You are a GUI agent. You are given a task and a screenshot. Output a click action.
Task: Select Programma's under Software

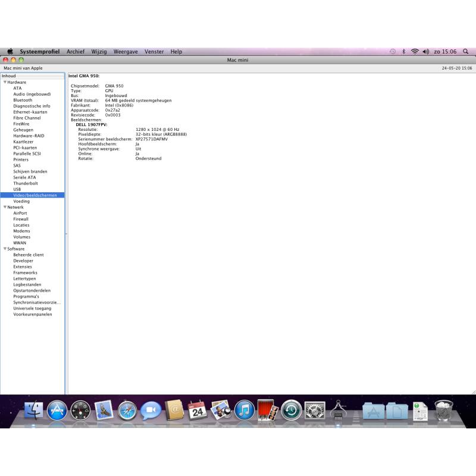pyautogui.click(x=26, y=296)
